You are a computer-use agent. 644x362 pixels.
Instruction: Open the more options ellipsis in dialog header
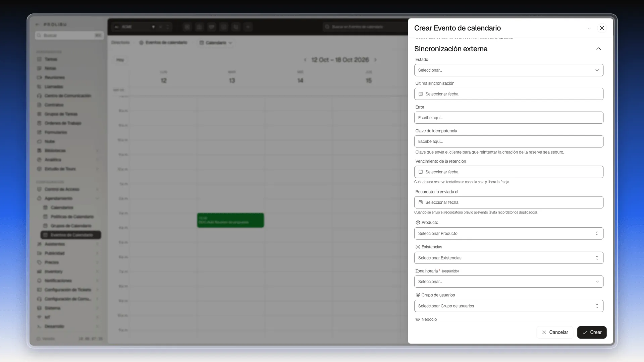[588, 28]
